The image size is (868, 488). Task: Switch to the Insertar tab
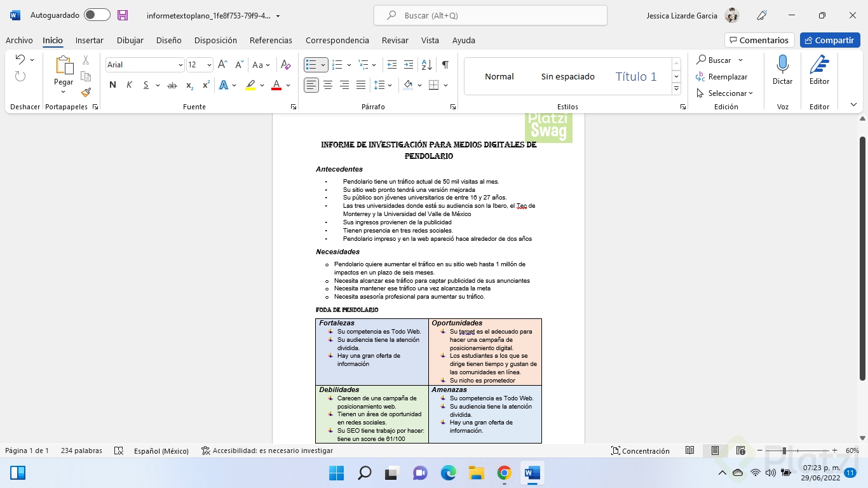(90, 40)
